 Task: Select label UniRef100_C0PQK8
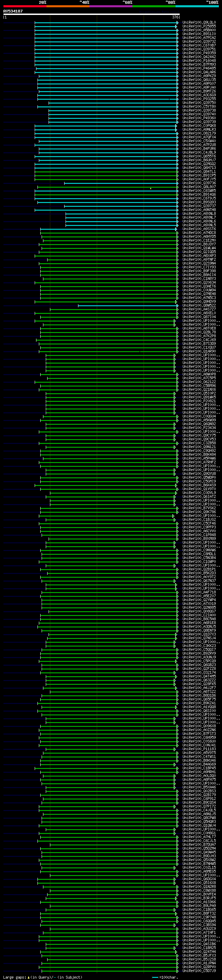coord(199,125)
